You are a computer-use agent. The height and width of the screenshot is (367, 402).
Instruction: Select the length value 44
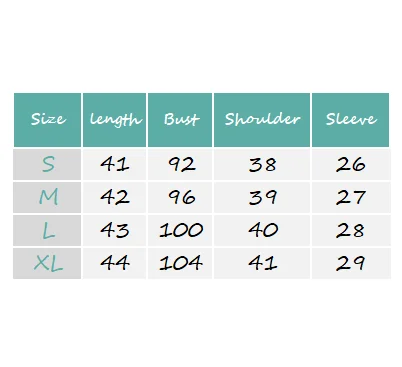coord(114,263)
